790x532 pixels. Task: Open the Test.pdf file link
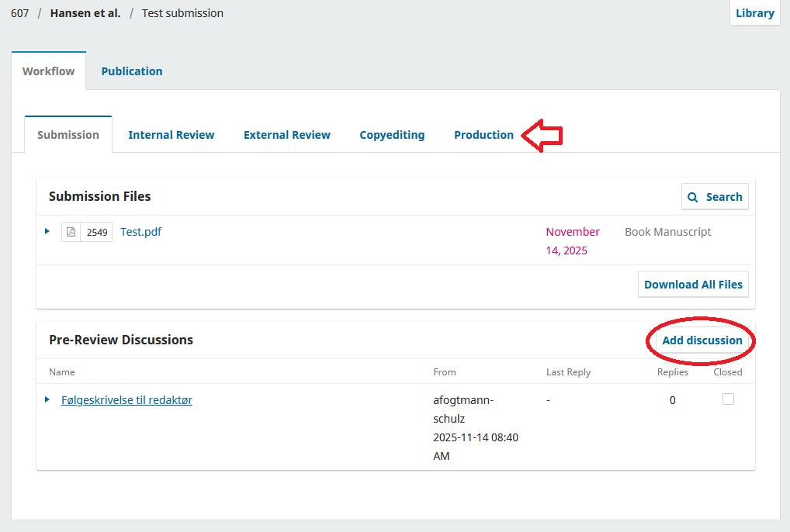tap(140, 231)
